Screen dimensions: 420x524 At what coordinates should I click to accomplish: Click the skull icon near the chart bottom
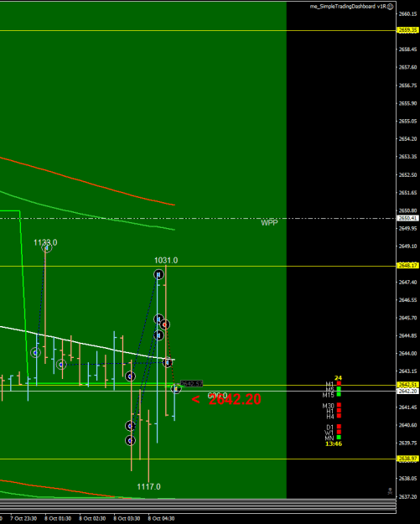[x=390, y=491]
